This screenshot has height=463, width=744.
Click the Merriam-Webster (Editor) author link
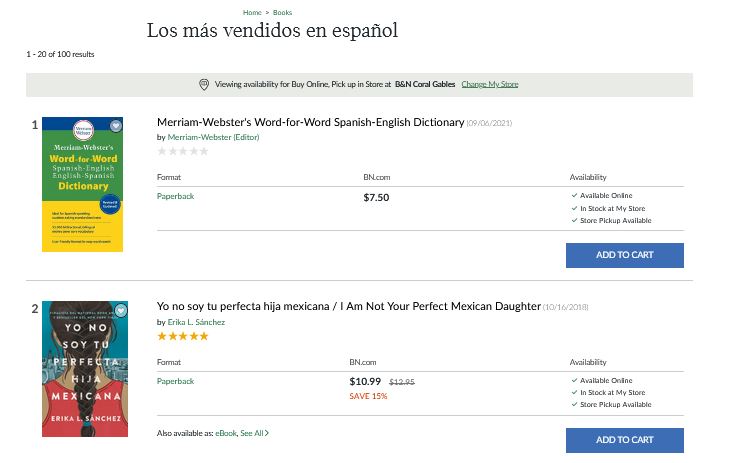[213, 137]
